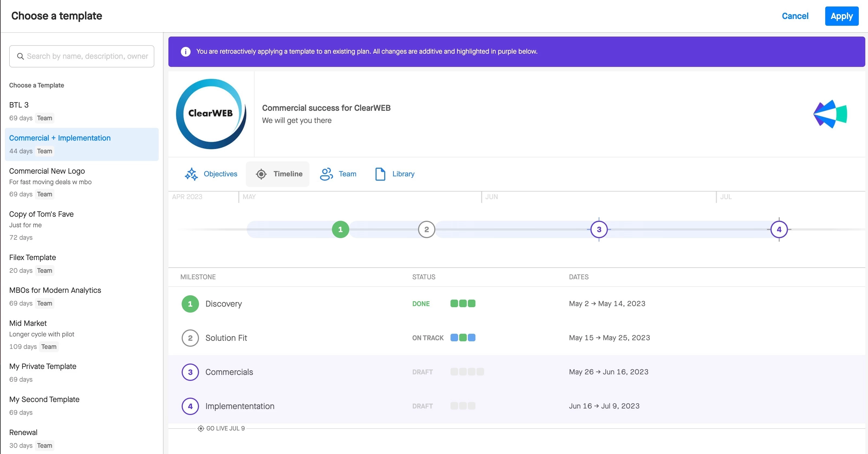
Task: Select milestone 4 marker on timeline
Action: click(779, 229)
